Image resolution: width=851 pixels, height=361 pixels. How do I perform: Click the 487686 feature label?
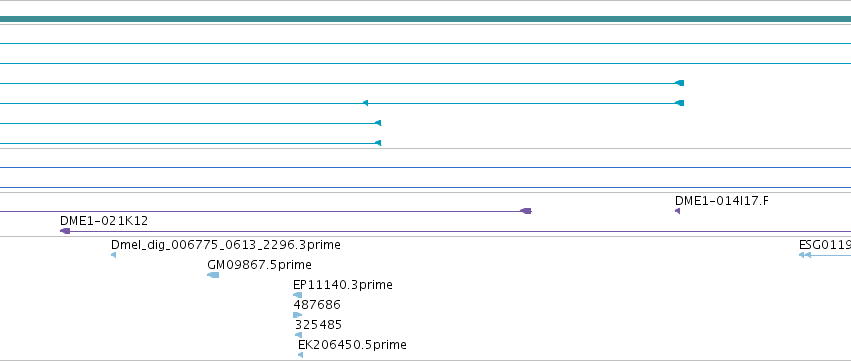pos(317,305)
